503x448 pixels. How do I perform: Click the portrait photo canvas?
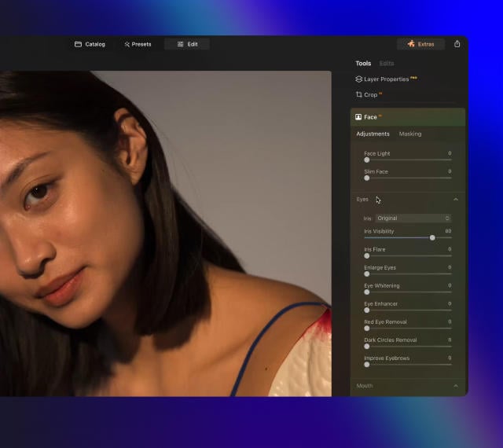tap(166, 233)
